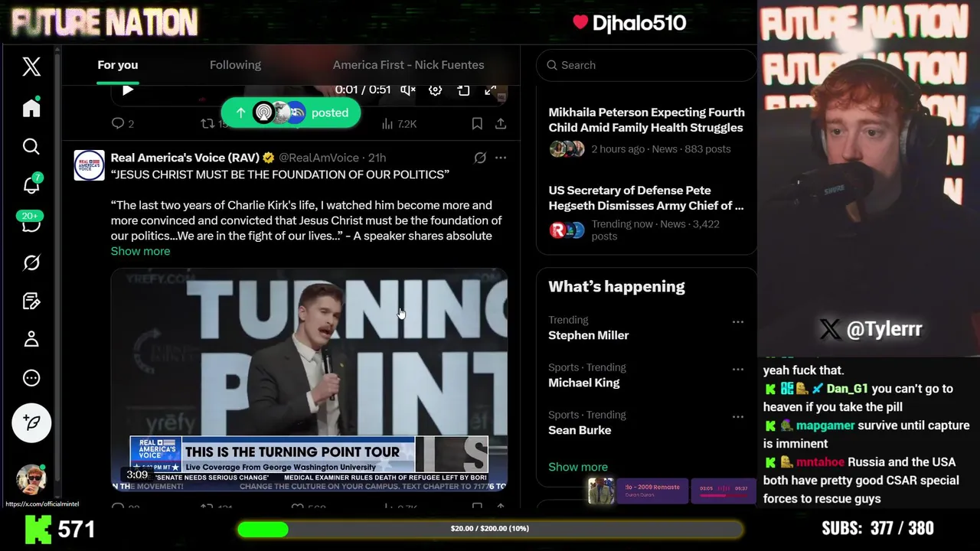The height and width of the screenshot is (551, 980).
Task: Open the More circle-dots sidebar icon
Action: tap(31, 378)
